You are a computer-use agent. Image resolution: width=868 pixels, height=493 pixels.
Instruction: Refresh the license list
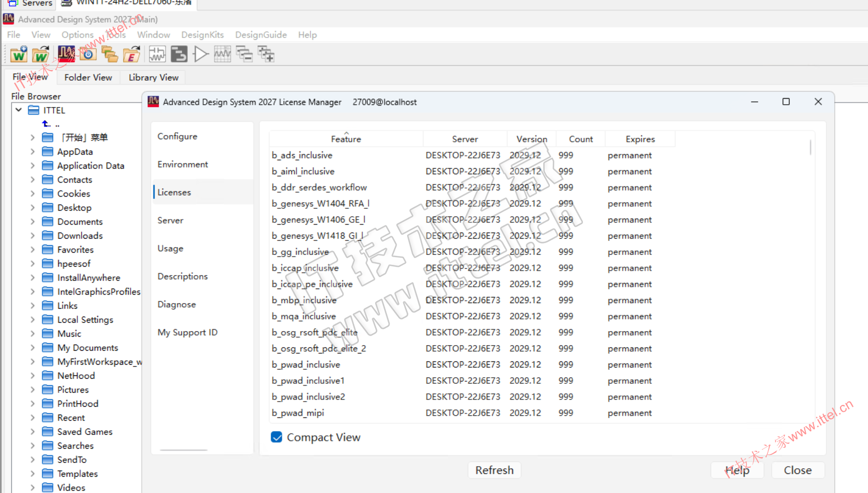[494, 470]
